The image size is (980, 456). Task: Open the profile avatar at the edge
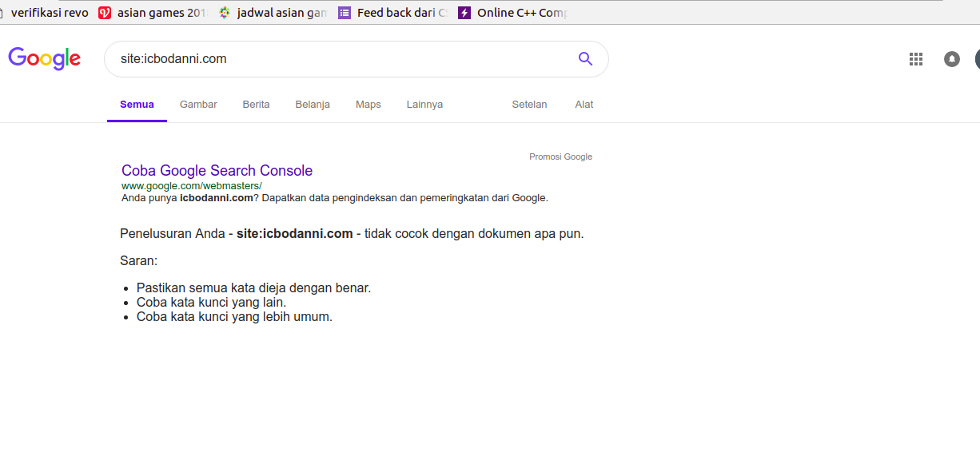tap(977, 59)
